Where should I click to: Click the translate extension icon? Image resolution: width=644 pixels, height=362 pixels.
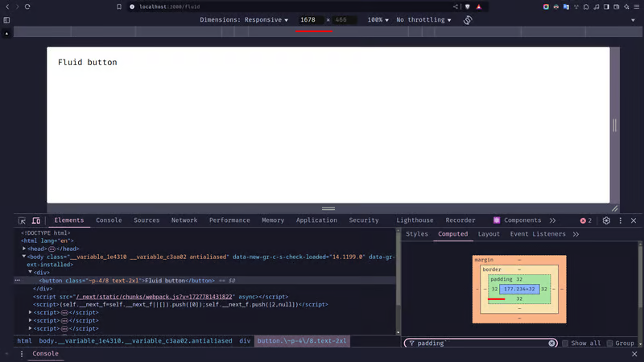click(x=566, y=6)
